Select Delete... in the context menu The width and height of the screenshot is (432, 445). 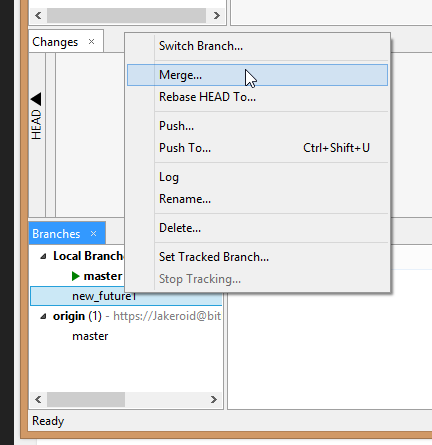tap(257, 228)
